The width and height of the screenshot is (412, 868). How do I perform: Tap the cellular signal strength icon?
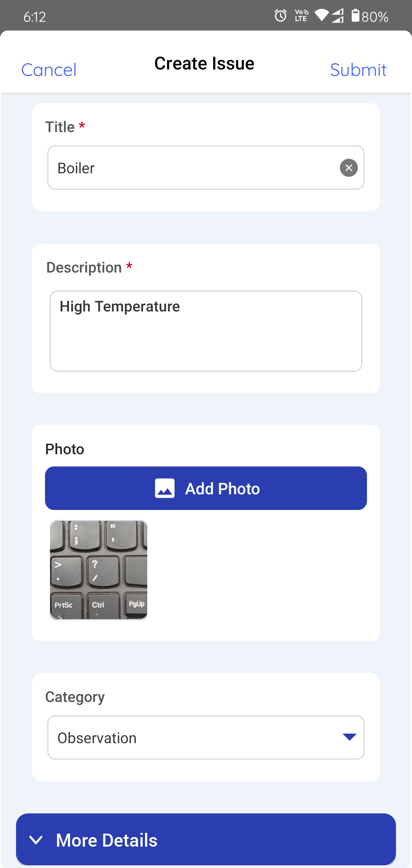pyautogui.click(x=337, y=16)
